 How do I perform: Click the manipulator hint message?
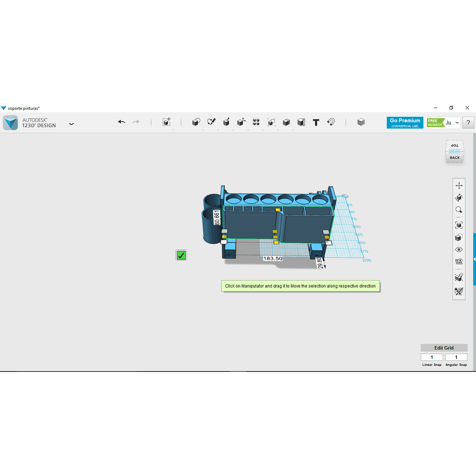tap(301, 286)
